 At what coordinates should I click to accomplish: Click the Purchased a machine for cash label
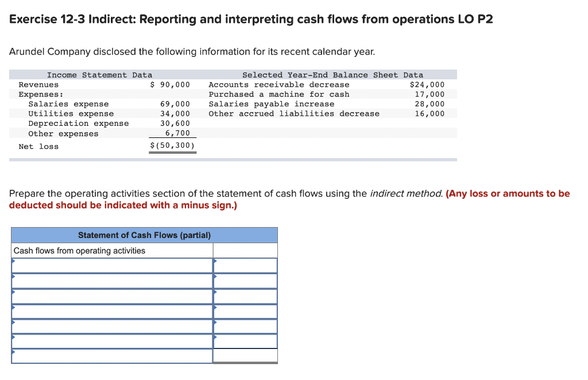tap(279, 94)
